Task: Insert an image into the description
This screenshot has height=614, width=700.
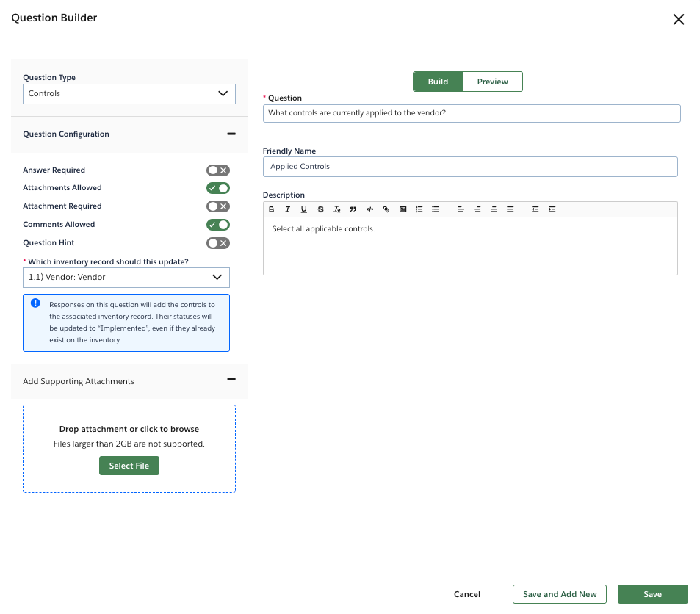Action: tap(403, 209)
